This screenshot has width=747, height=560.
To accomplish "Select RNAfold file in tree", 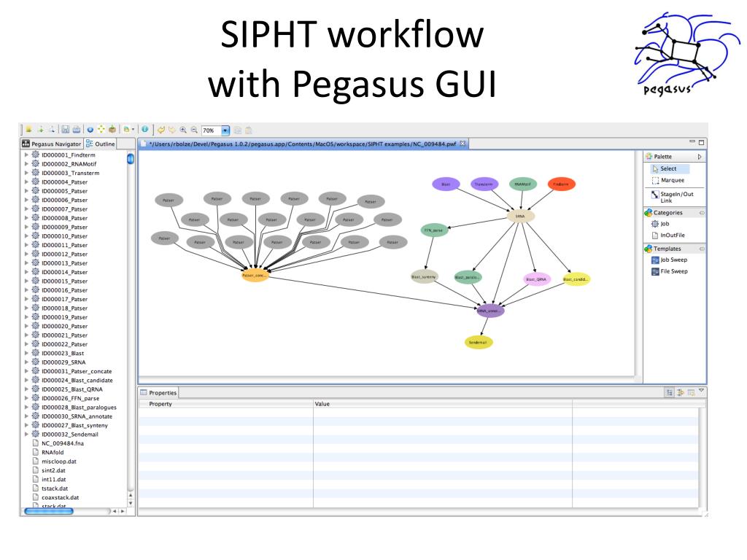I will [x=52, y=452].
